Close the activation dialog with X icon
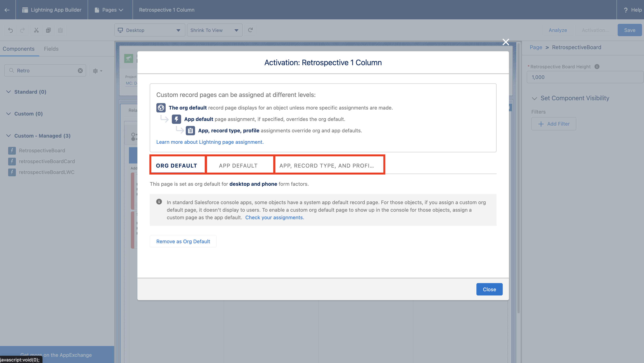 click(x=505, y=42)
